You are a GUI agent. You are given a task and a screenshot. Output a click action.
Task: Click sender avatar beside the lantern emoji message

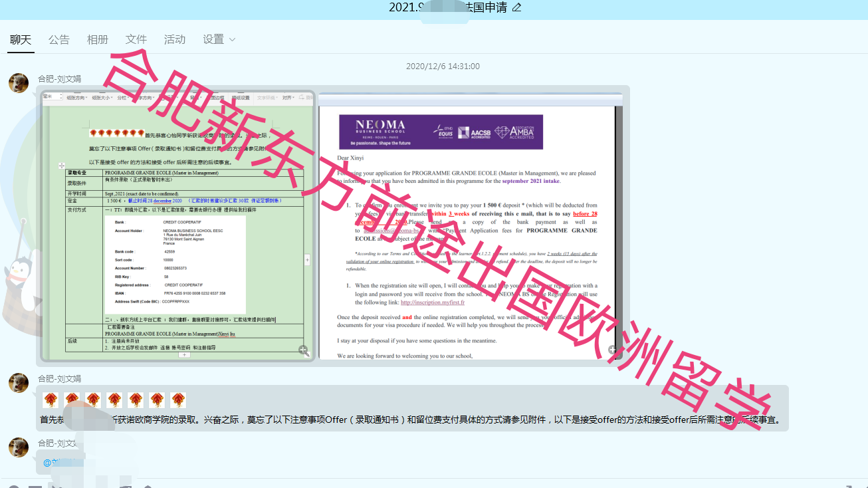click(19, 383)
